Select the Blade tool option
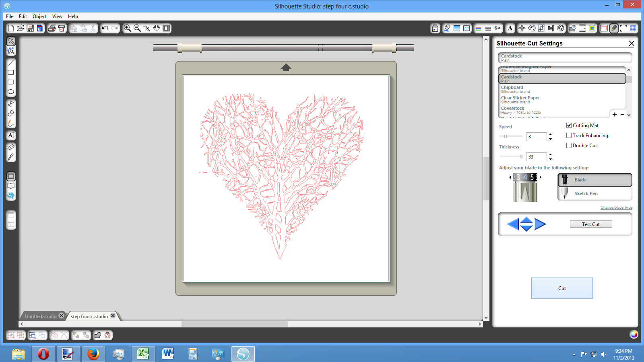 [595, 180]
